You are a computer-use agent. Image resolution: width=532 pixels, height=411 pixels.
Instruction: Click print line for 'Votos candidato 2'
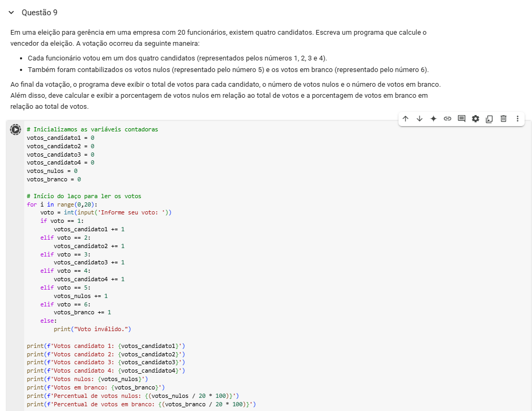pyautogui.click(x=106, y=354)
